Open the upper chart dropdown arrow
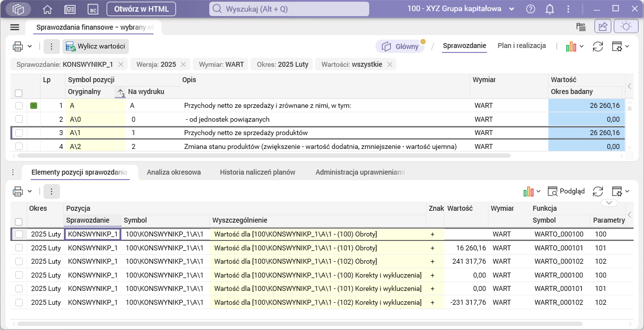Screen dimensions: 644x330 (582, 47)
